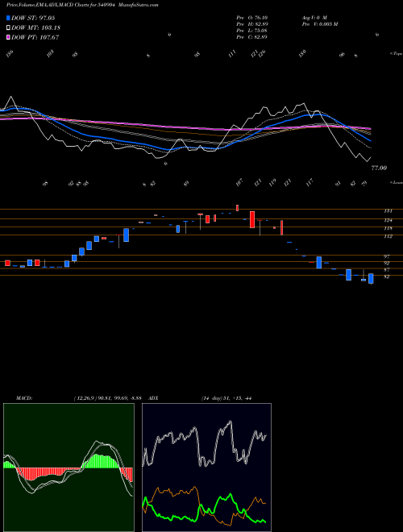Click the white DOW MT legend swatch

pyautogui.click(x=8, y=27)
